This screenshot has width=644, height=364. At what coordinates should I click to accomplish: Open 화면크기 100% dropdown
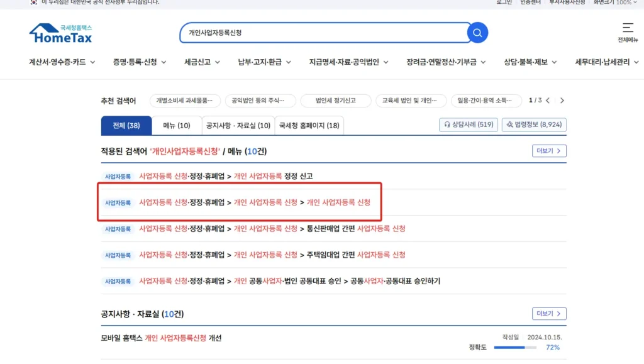pyautogui.click(x=615, y=2)
